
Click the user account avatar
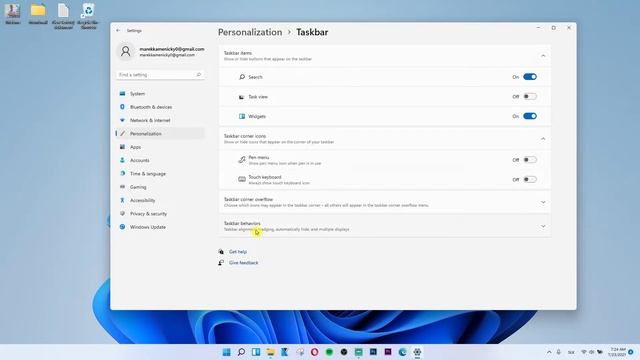[126, 51]
